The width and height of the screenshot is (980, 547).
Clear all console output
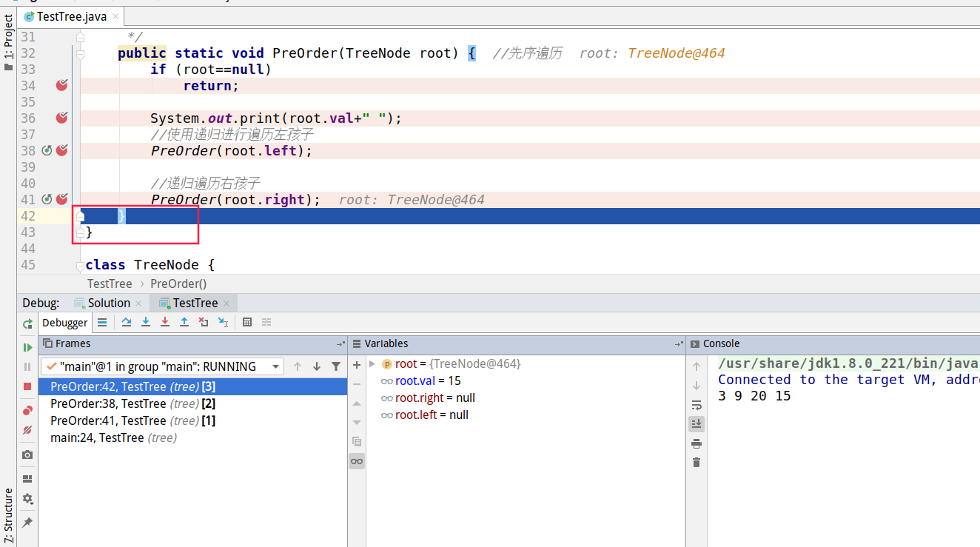click(x=697, y=462)
